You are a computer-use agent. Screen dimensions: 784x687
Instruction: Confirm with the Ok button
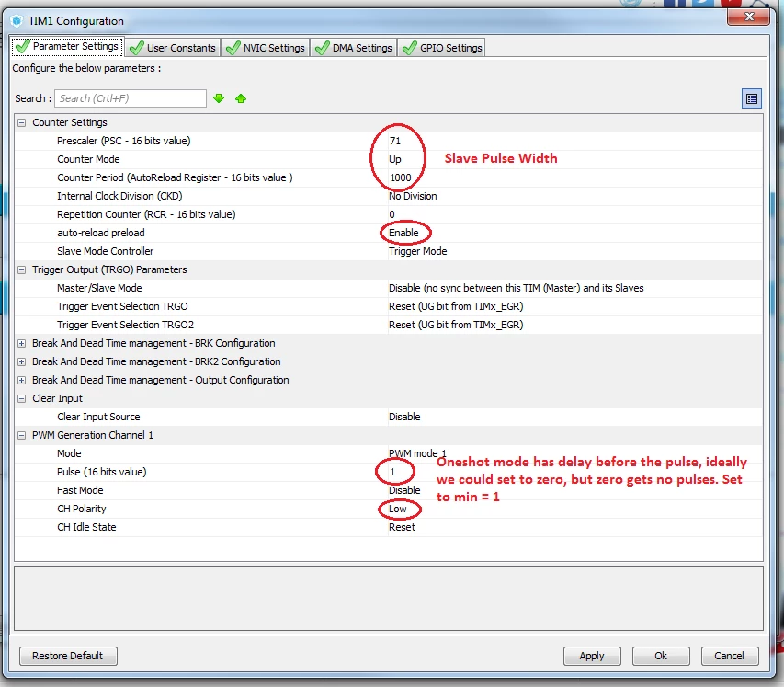coord(661,656)
